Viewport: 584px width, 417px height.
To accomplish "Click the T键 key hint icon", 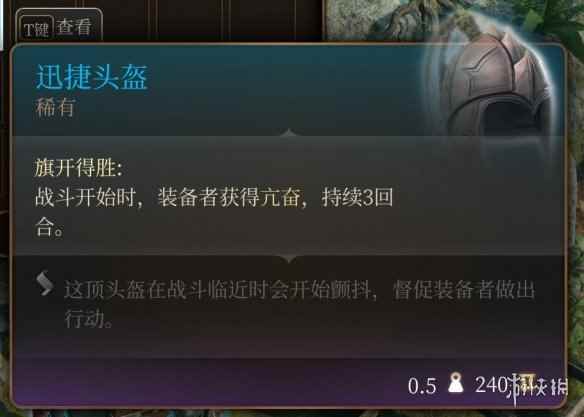I will (36, 28).
